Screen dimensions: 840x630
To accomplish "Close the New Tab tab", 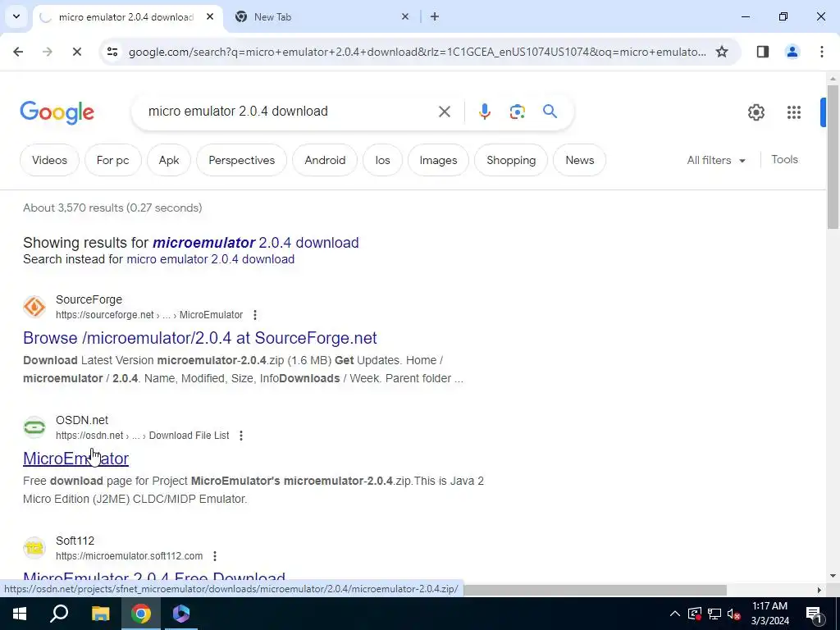I will coord(405,16).
